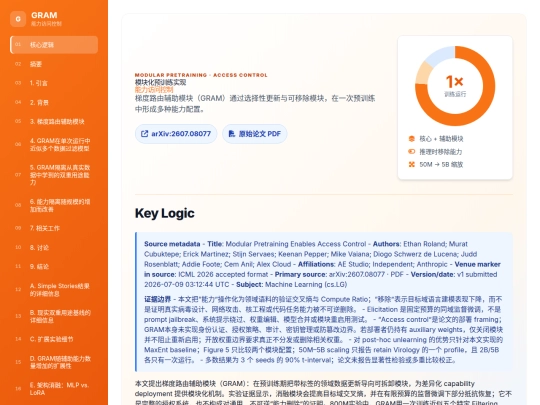Open appendix D. GRAM随辅助能力数量增加的扩展性
The width and height of the screenshot is (540, 405).
[54, 362]
